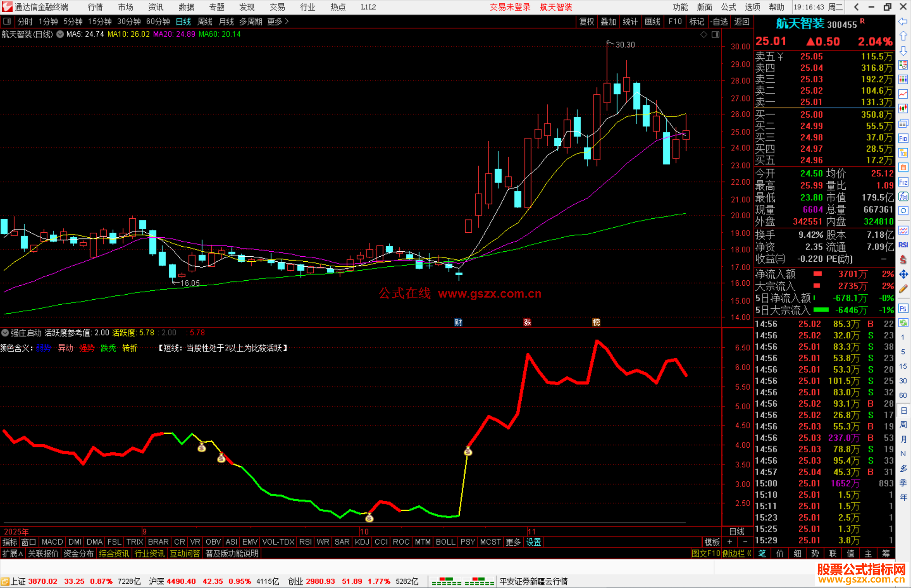The width and height of the screenshot is (911, 588).
Task: Open the 公式 menu
Action: pos(728,7)
